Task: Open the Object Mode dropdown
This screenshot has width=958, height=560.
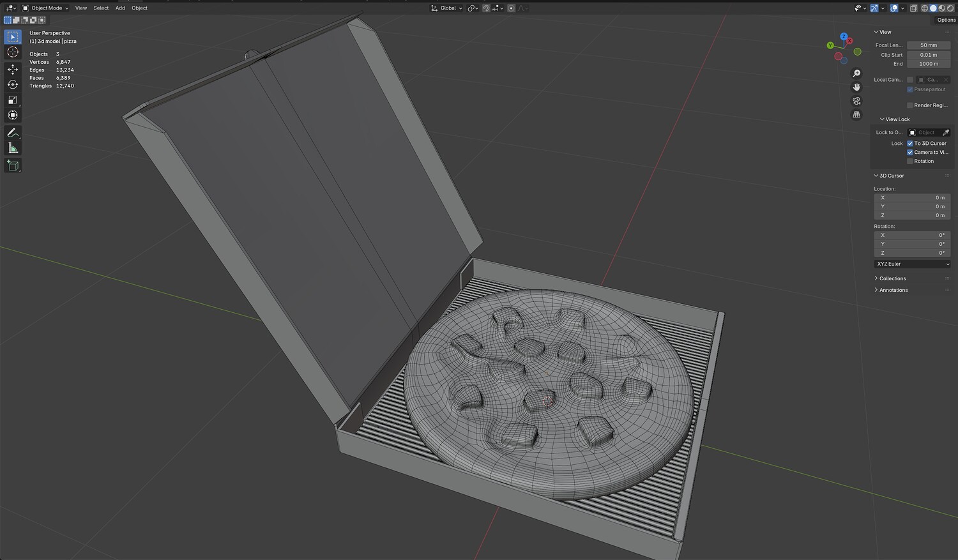Action: point(45,8)
